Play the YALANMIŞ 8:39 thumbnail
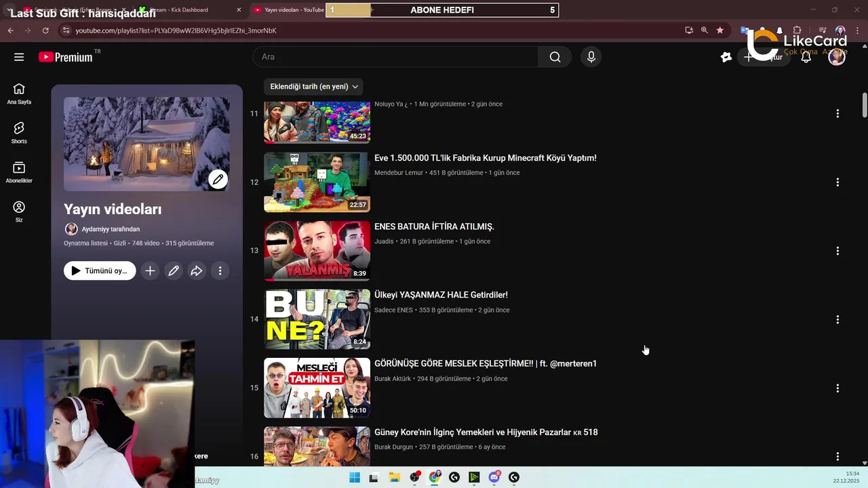The width and height of the screenshot is (868, 488). coord(317,251)
